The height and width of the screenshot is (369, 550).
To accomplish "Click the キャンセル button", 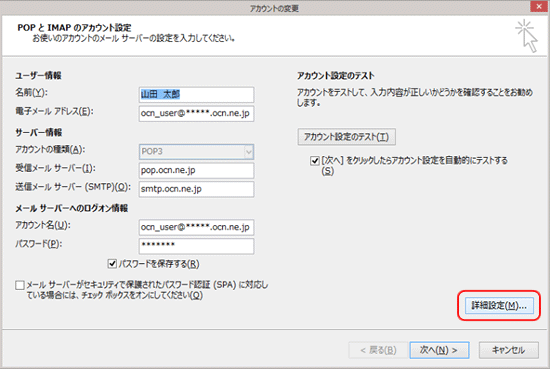I will pyautogui.click(x=509, y=350).
